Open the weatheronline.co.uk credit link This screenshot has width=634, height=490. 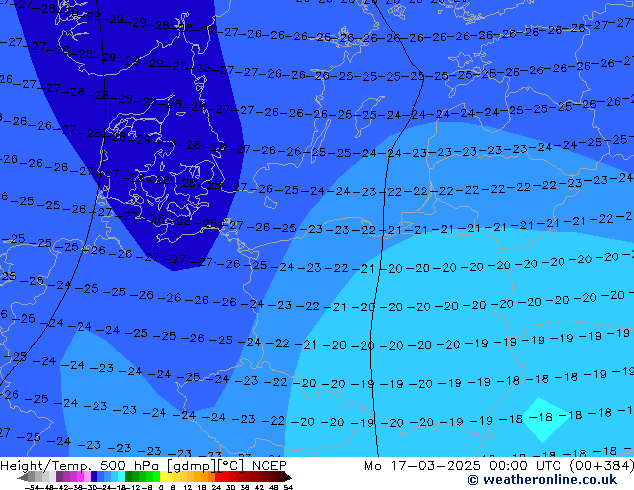[542, 480]
